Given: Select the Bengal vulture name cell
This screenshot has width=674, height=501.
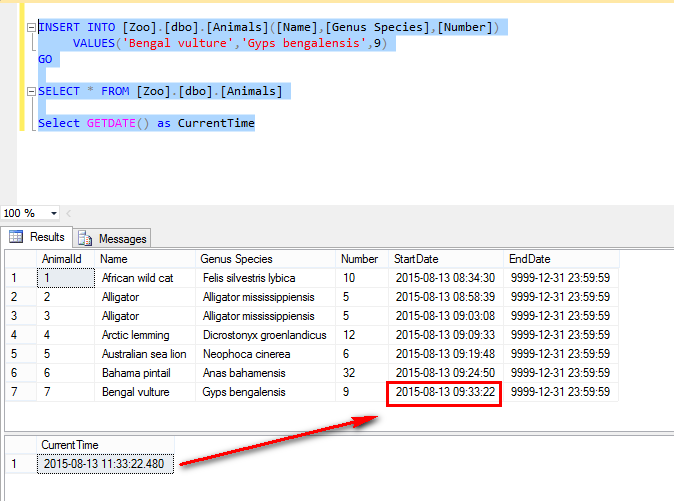Looking at the screenshot, I should click(x=145, y=392).
